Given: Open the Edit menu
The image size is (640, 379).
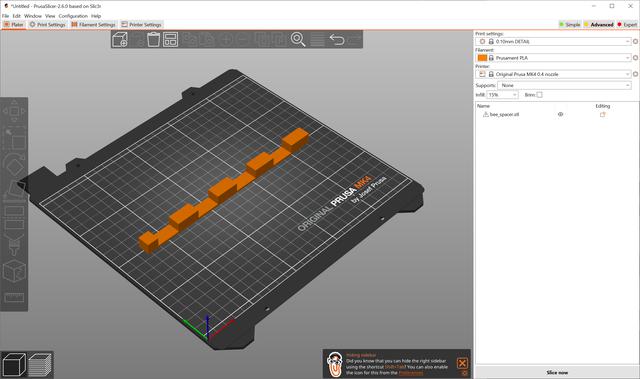Looking at the screenshot, I should (16, 16).
